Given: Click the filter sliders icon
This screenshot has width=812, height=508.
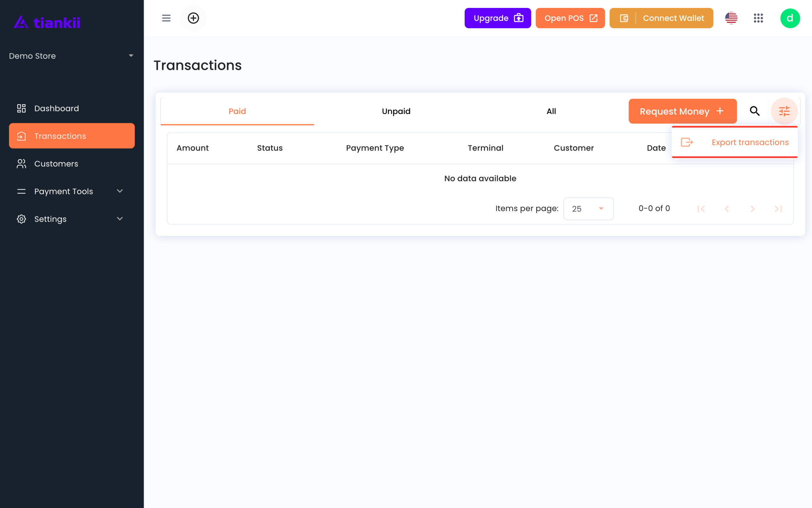Looking at the screenshot, I should click(x=784, y=111).
